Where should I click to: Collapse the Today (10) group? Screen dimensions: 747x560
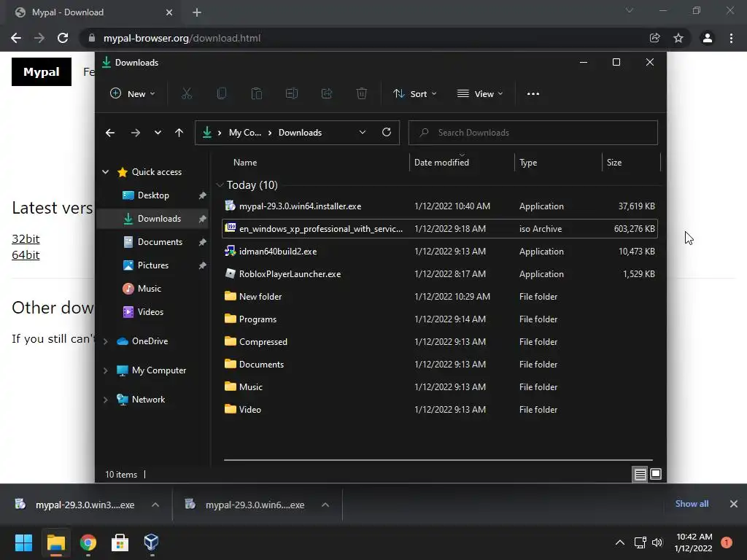[220, 184]
